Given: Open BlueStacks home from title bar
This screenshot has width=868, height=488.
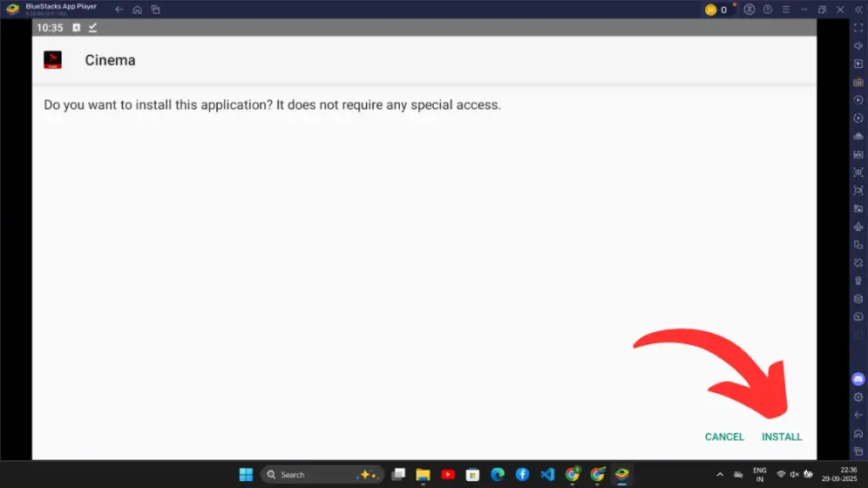Looking at the screenshot, I should coord(137,9).
